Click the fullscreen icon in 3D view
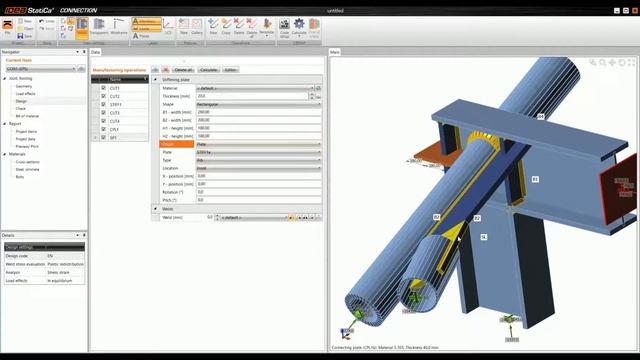 631,62
